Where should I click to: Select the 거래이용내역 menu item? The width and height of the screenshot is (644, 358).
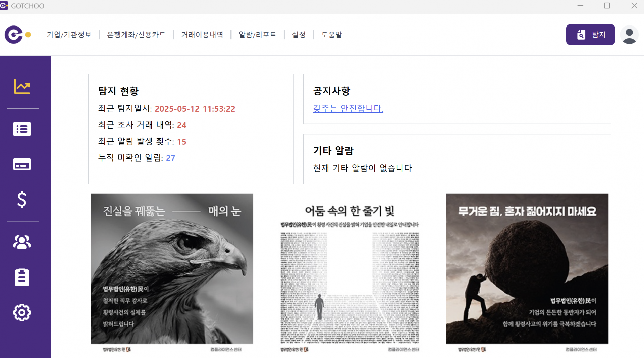202,35
